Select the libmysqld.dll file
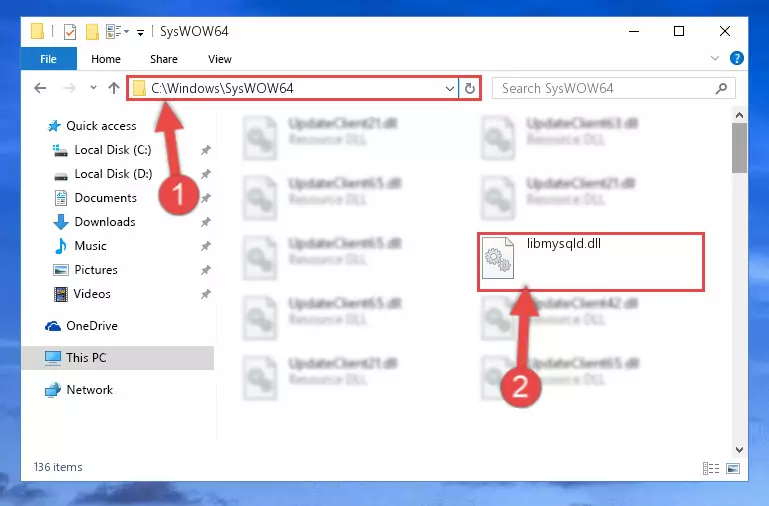This screenshot has height=506, width=769. point(590,262)
